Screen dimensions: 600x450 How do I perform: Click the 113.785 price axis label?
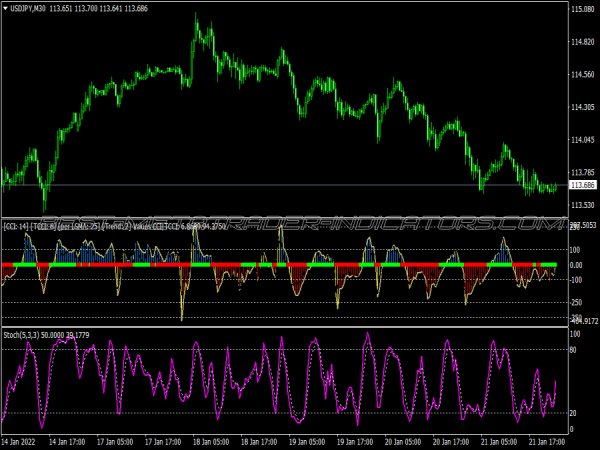point(583,173)
